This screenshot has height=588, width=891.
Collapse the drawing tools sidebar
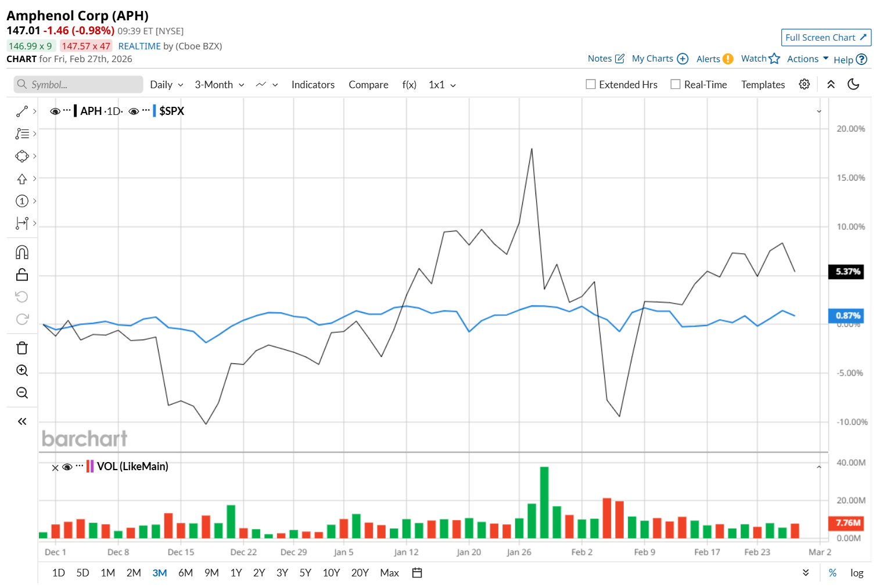[22, 421]
